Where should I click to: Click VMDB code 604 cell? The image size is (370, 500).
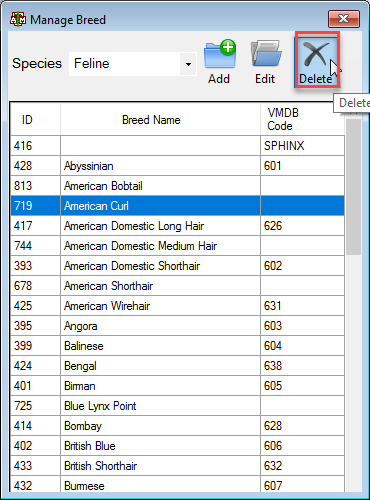pos(302,346)
